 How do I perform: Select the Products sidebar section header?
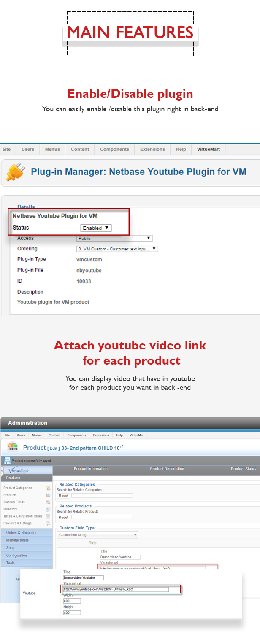pyautogui.click(x=27, y=478)
